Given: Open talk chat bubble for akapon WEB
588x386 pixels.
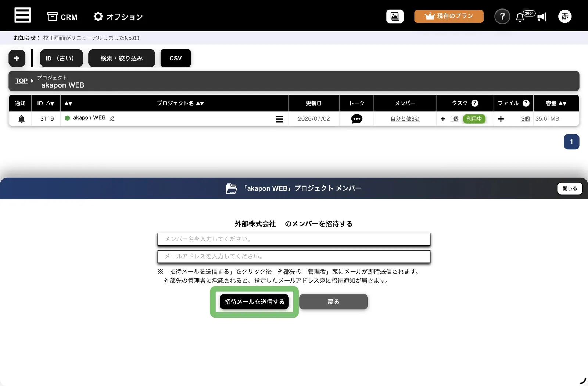Looking at the screenshot, I should (x=356, y=119).
